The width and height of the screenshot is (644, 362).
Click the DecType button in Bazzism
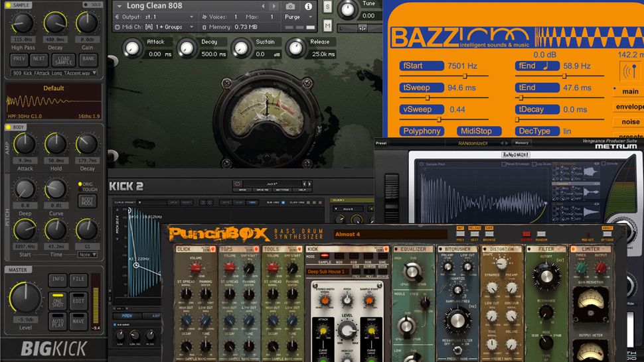coord(537,131)
